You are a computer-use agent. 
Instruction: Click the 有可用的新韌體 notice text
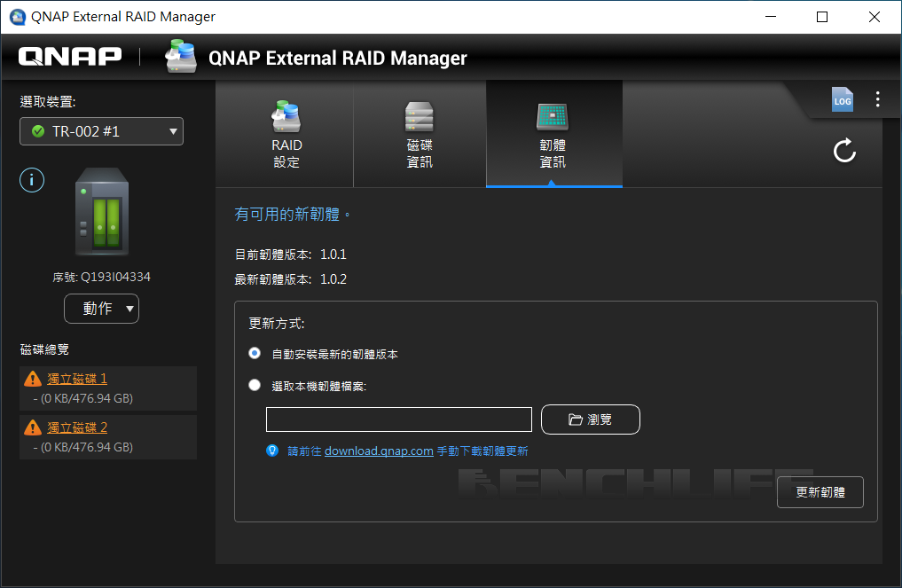click(292, 215)
